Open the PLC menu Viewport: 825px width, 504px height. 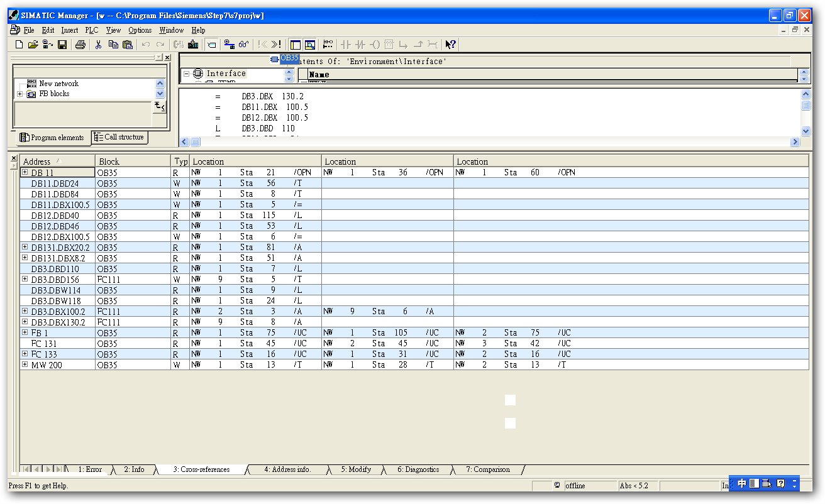click(92, 30)
